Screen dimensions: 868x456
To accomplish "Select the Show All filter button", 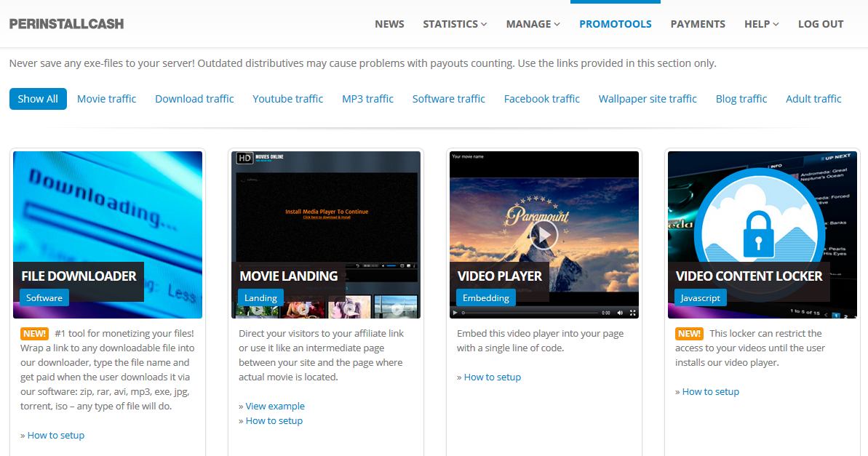I will click(38, 99).
